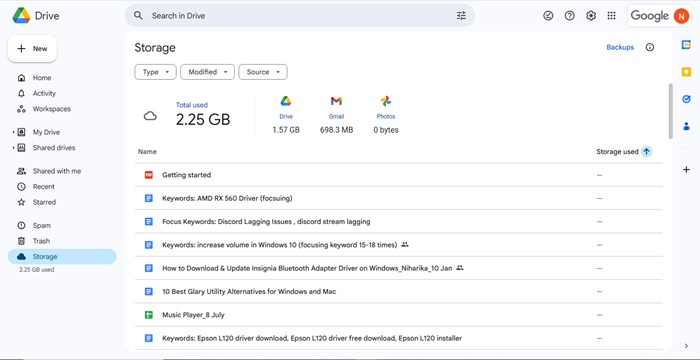This screenshot has width=700, height=360.
Task: Open the account avatar N
Action: 681,16
